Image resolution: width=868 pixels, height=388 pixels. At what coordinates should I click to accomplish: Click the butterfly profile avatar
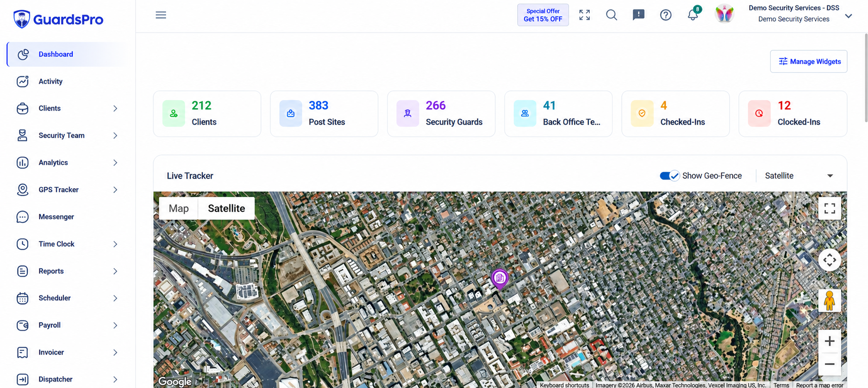point(724,14)
